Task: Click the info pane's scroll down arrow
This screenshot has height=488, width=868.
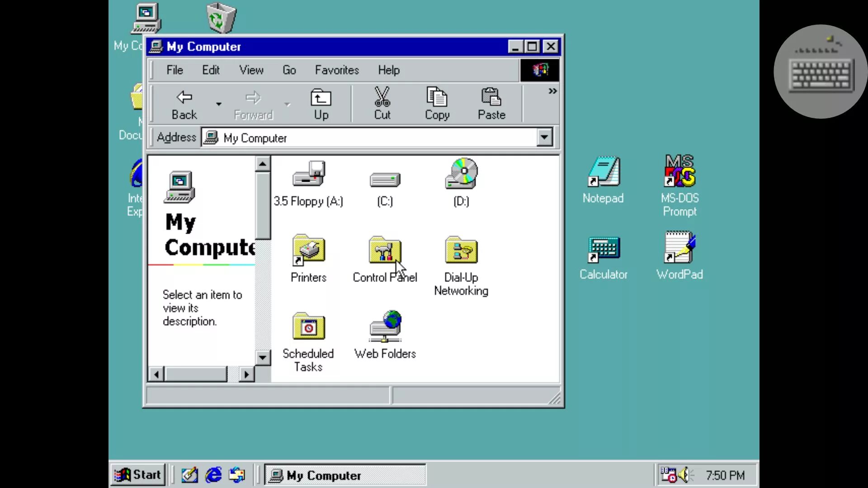Action: [x=262, y=358]
